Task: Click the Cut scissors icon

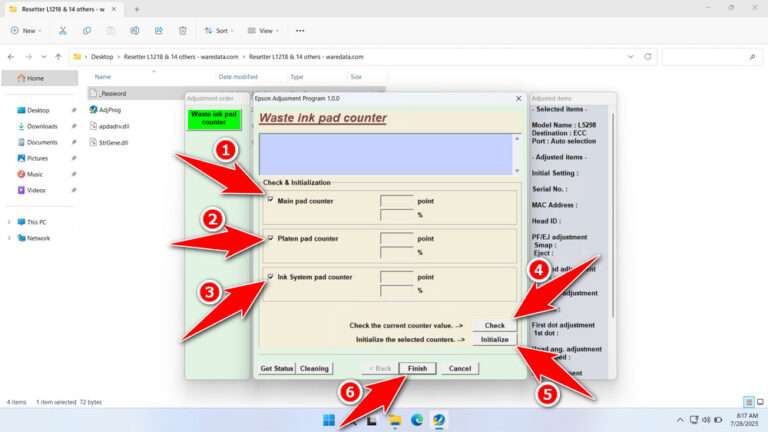Action: (63, 31)
